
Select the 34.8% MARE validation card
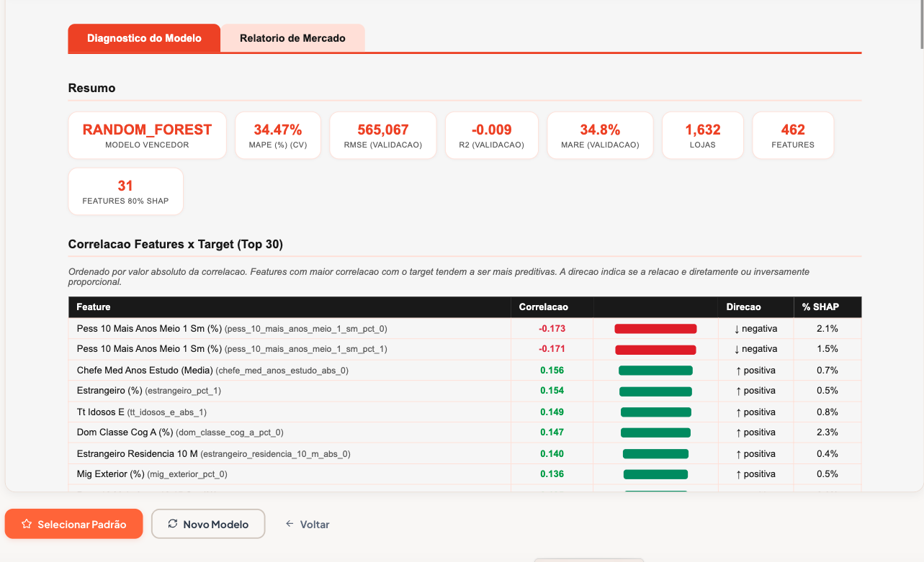pos(600,135)
